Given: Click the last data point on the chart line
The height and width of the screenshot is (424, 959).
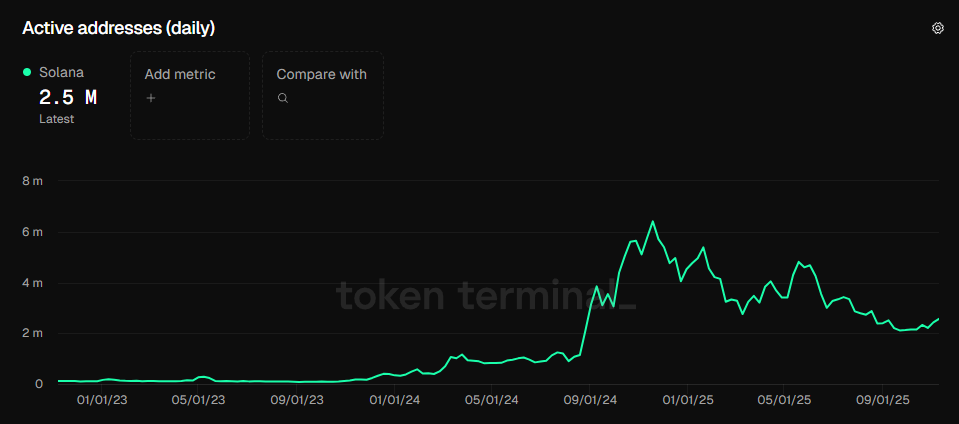Looking at the screenshot, I should [939, 318].
